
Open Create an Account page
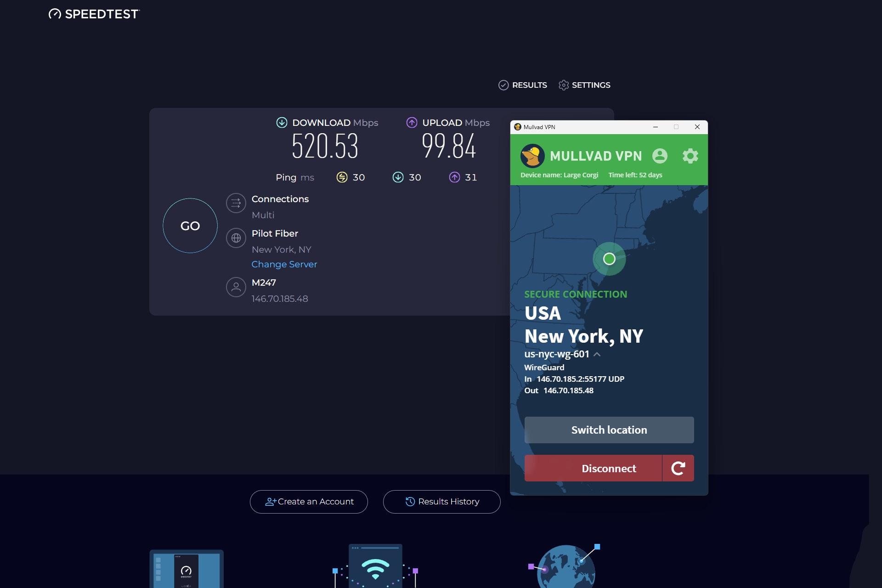309,501
